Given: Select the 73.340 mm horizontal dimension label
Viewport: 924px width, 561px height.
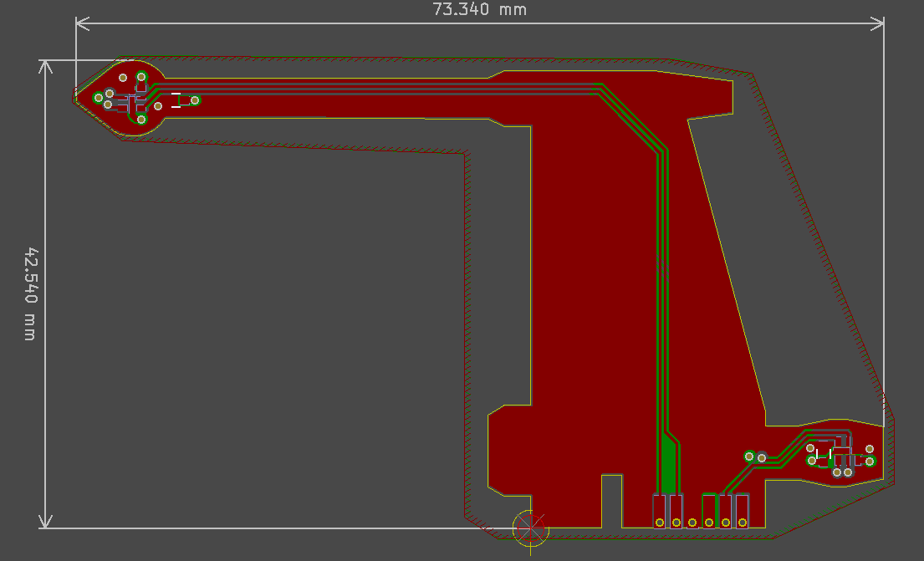Looking at the screenshot, I should click(x=480, y=10).
